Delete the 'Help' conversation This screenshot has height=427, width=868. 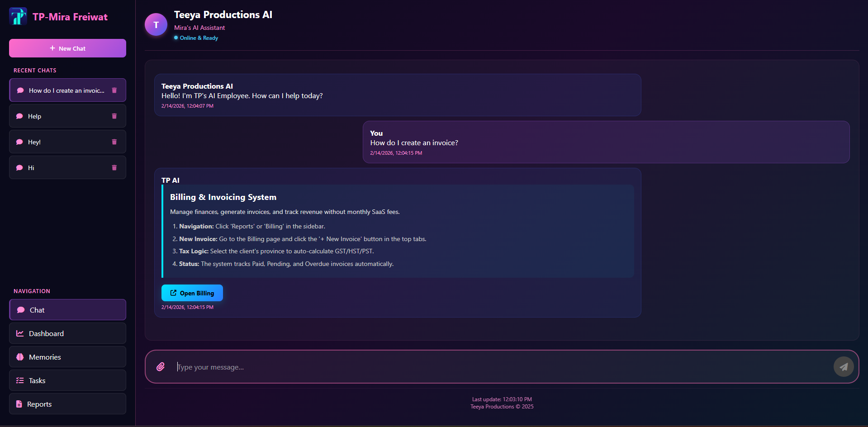point(114,116)
